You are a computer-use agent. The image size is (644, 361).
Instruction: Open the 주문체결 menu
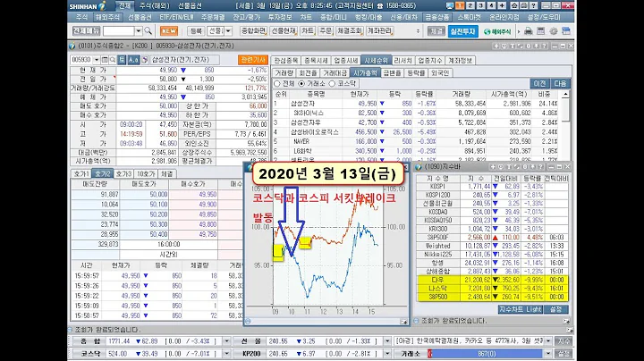[x=213, y=17]
